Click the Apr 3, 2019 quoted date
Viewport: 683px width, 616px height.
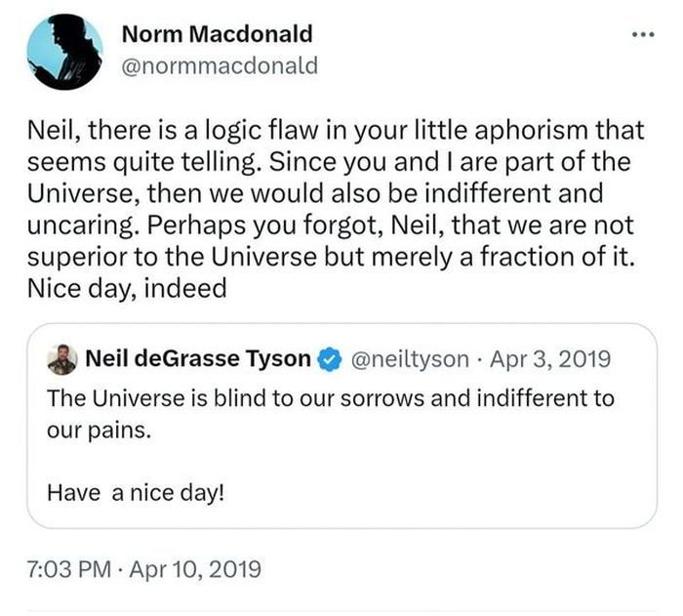click(x=551, y=360)
